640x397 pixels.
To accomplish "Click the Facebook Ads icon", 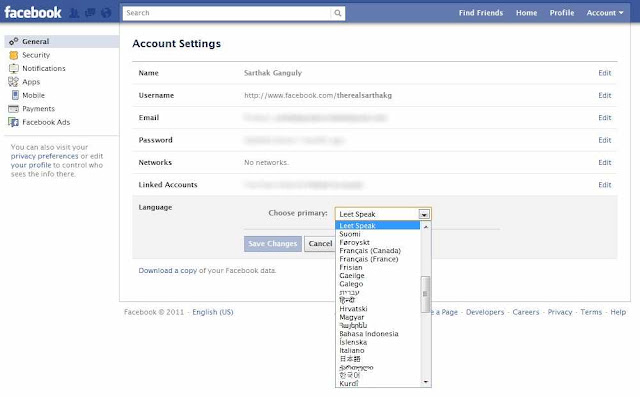I will click(x=13, y=122).
